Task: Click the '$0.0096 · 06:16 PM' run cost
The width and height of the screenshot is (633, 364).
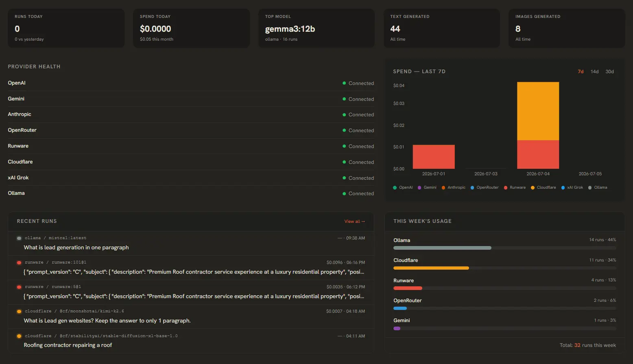Action: point(346,263)
